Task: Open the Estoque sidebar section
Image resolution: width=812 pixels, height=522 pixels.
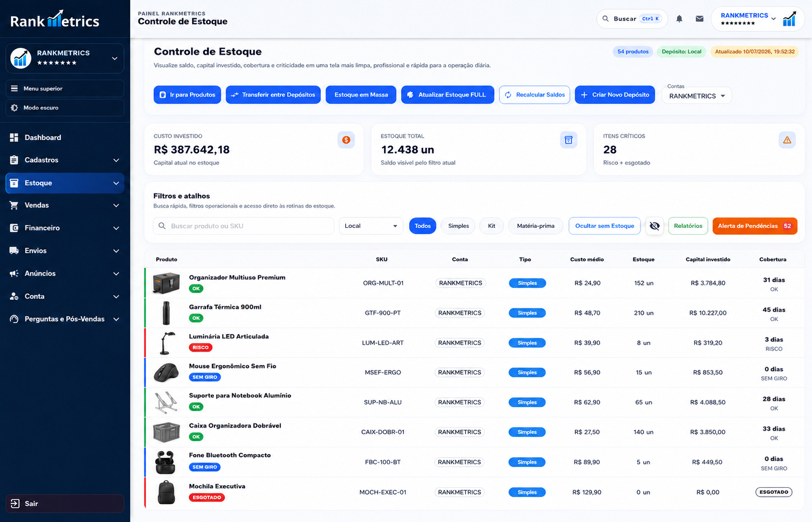Action: click(65, 183)
